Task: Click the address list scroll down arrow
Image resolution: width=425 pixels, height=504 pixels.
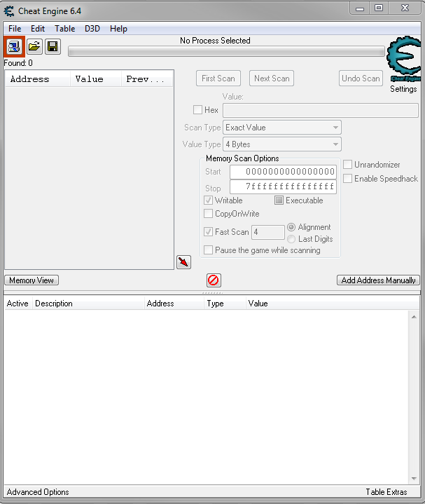Action: (x=414, y=479)
